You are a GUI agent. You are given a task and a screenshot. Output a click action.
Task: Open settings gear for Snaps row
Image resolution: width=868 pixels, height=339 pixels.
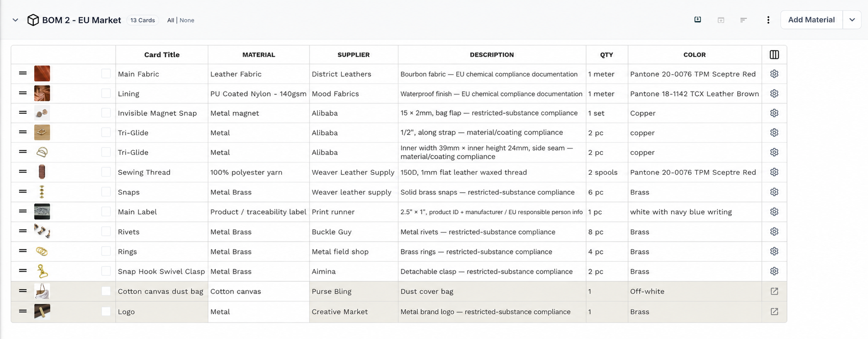774,192
